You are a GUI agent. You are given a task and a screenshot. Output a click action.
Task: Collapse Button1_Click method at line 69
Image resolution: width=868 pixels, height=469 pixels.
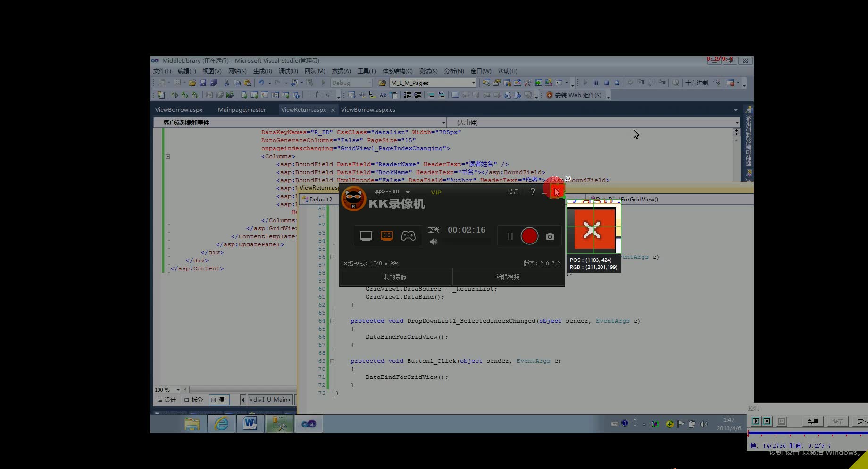click(x=332, y=361)
